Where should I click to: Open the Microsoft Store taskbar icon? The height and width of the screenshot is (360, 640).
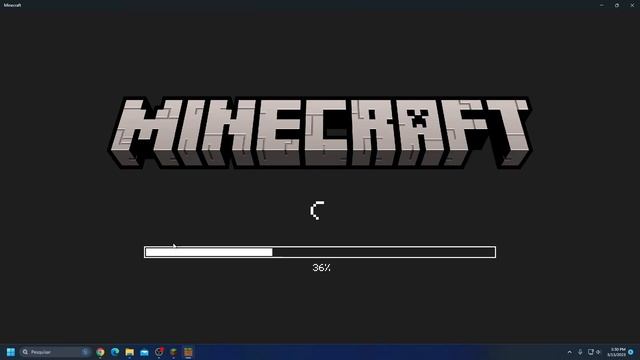tap(144, 352)
